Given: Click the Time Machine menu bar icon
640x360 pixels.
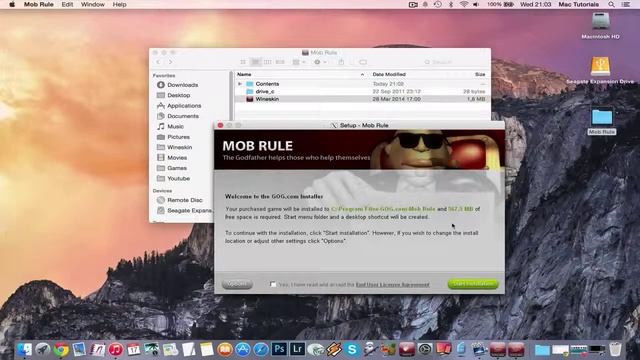Looking at the screenshot, I should (x=438, y=4).
